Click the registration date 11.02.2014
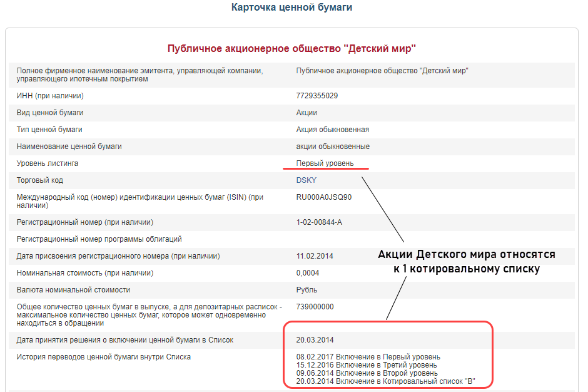Image resolution: width=588 pixels, height=392 pixels. click(x=315, y=256)
